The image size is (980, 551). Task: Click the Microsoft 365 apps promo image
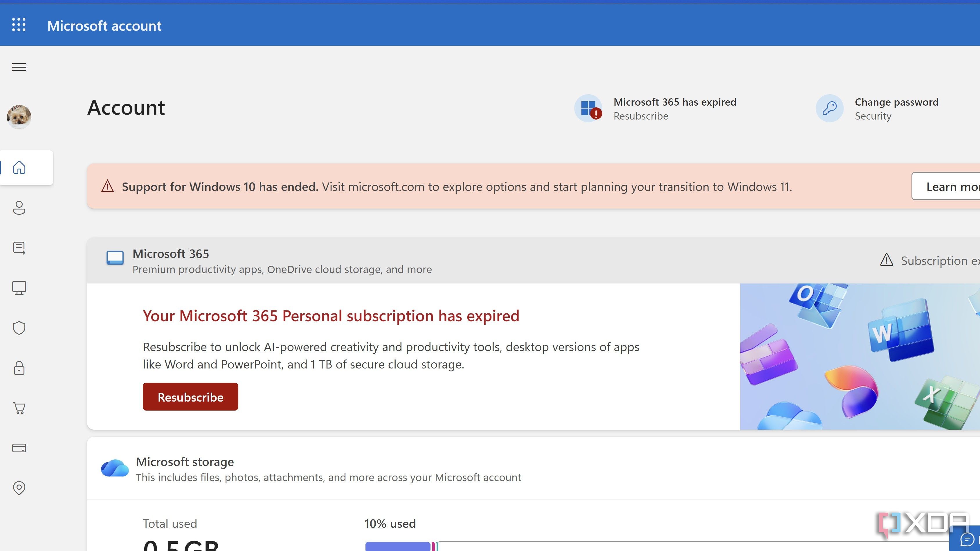(x=860, y=357)
